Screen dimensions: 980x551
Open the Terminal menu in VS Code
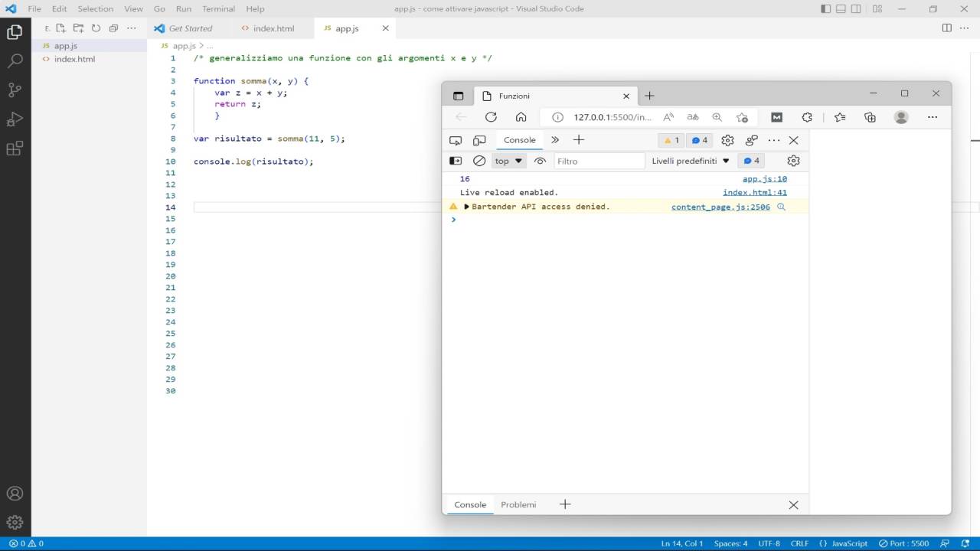217,8
